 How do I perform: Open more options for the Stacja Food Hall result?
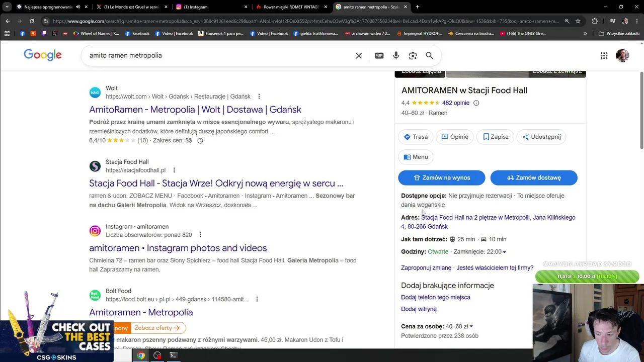coord(174,170)
